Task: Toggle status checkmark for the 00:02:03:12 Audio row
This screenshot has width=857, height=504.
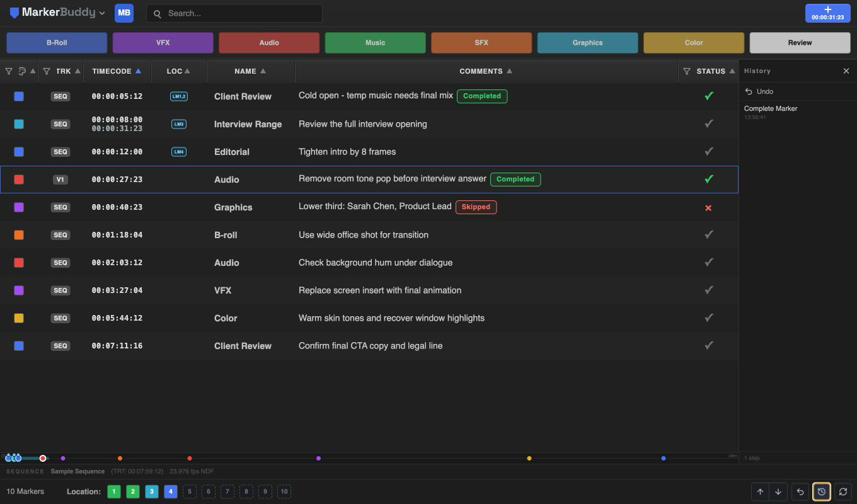Action: tap(709, 263)
